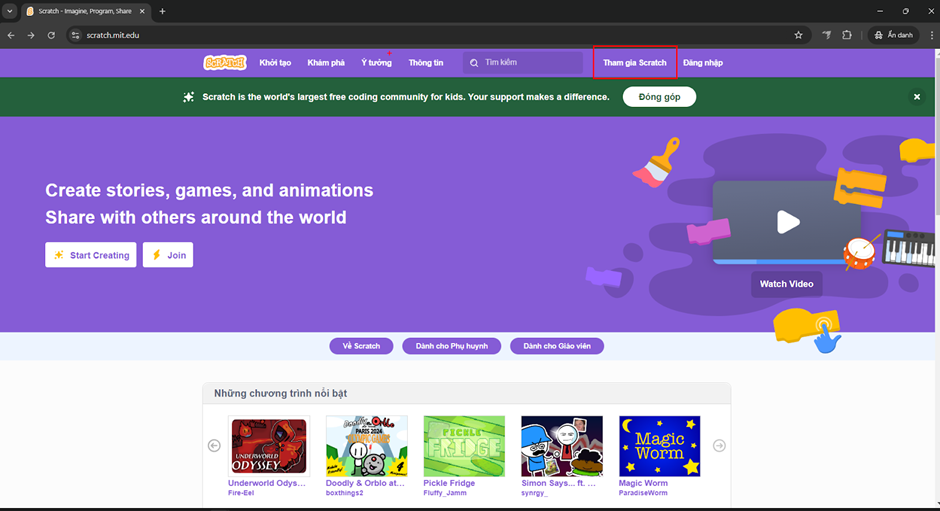
Task: Bookmark this page with star icon
Action: tap(799, 35)
